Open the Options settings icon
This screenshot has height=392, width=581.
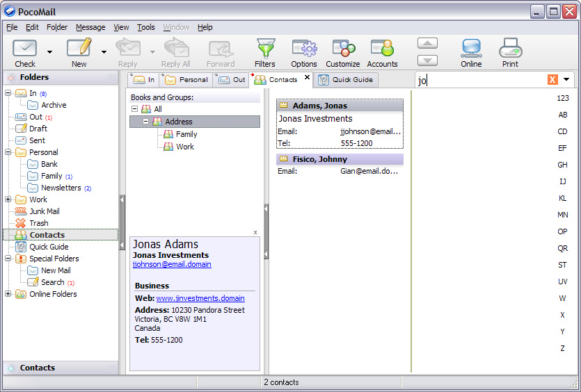[x=304, y=49]
